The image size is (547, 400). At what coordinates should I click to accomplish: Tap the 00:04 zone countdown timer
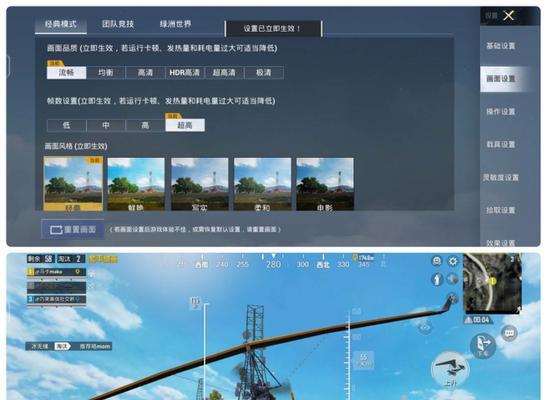point(478,320)
